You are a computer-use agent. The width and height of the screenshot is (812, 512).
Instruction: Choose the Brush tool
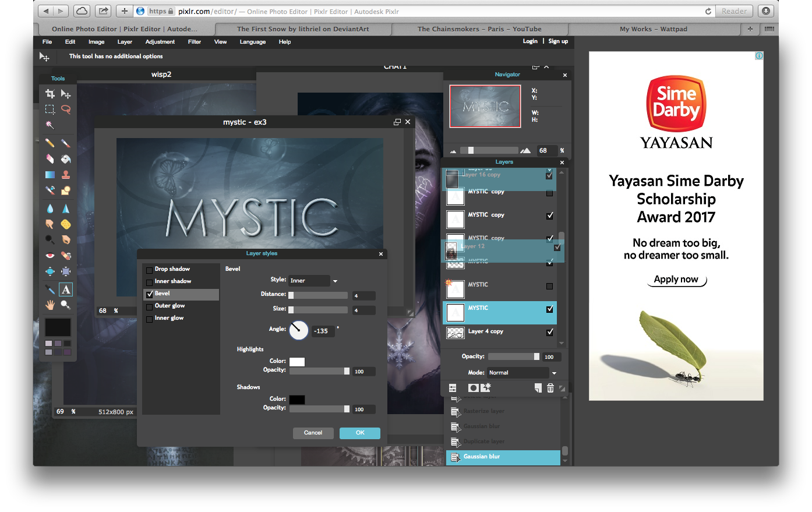[66, 143]
